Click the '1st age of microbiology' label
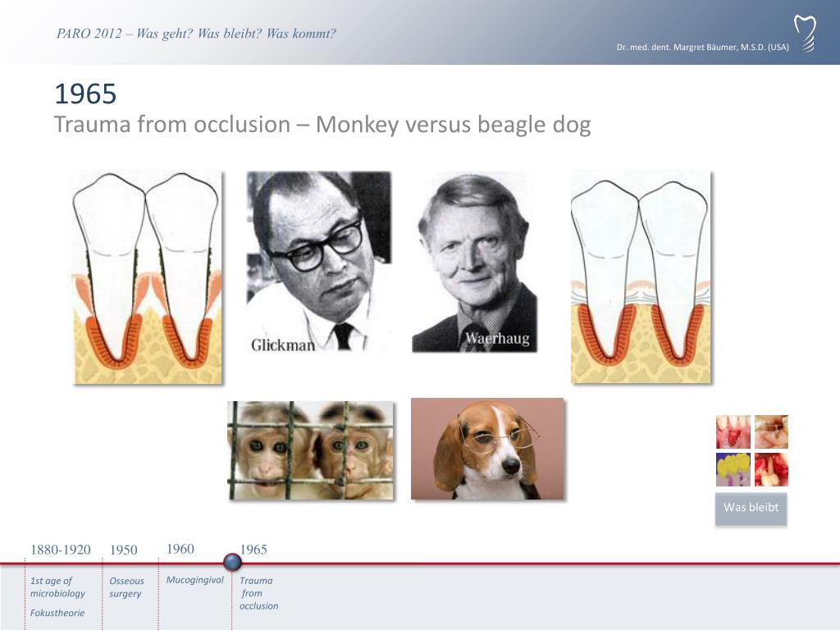Viewport: 840px width, 630px height. coord(57,587)
